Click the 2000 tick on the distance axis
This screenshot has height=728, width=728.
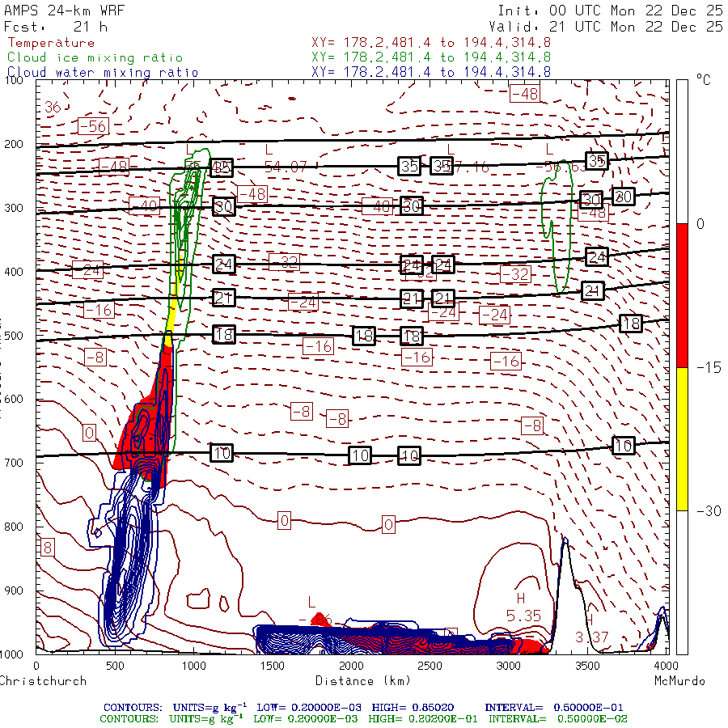point(350,665)
